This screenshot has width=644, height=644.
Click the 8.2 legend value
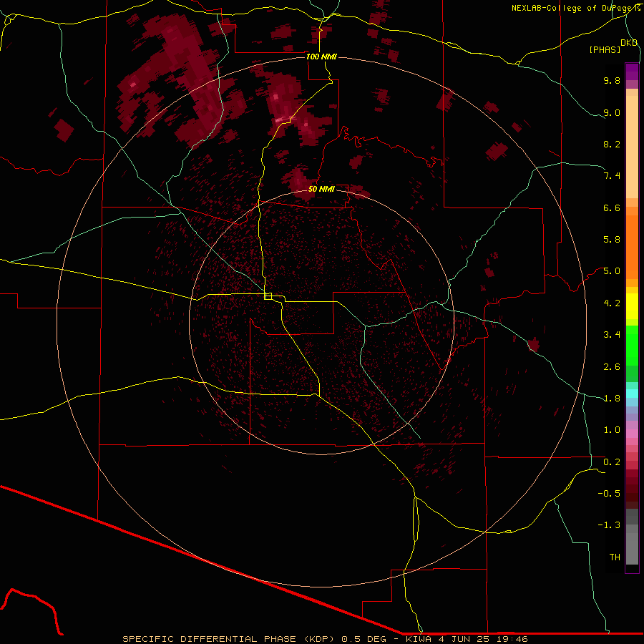point(612,144)
